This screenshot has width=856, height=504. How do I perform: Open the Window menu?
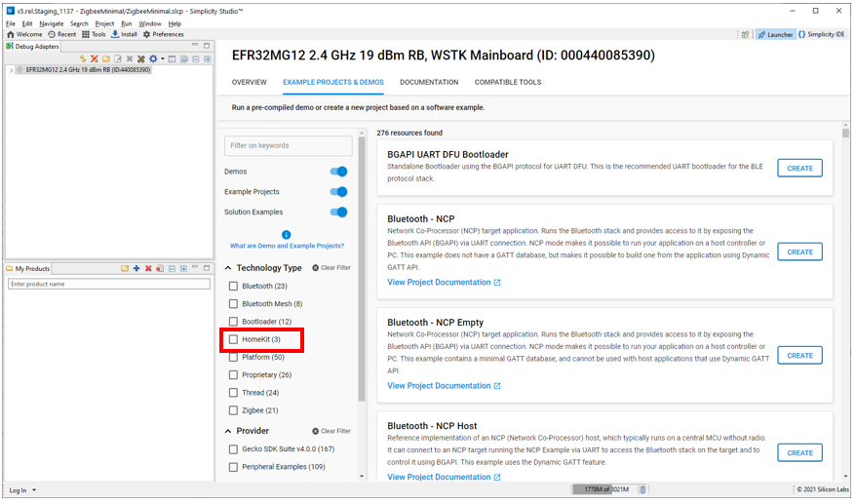tap(149, 23)
